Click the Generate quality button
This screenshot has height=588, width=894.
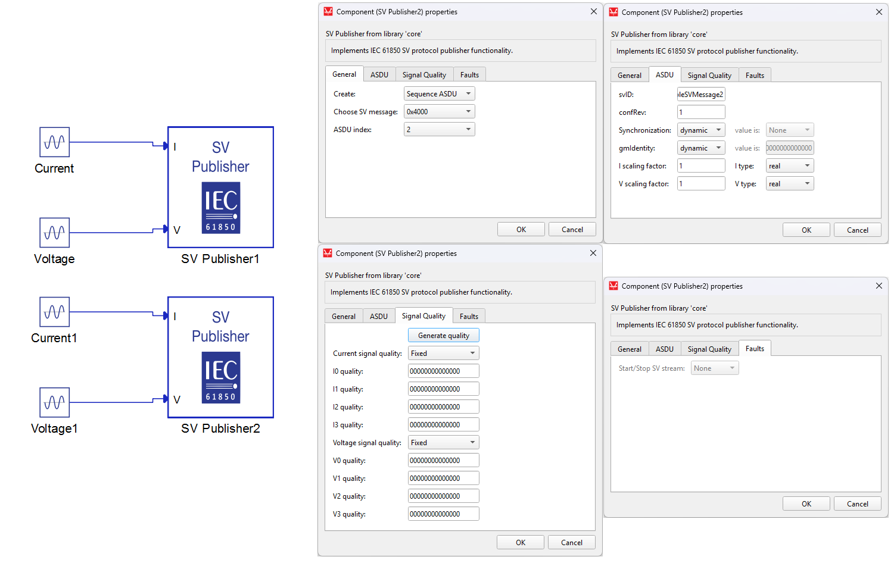coord(443,335)
